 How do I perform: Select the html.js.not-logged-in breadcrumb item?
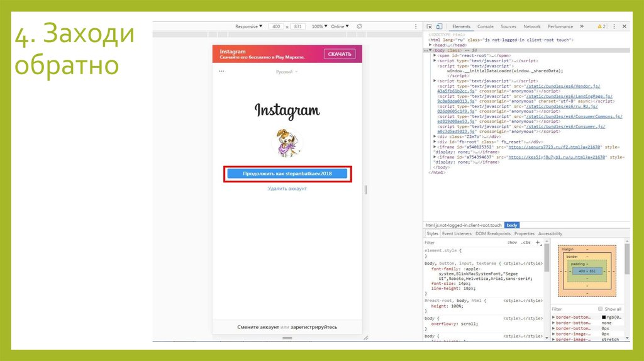[x=464, y=225]
